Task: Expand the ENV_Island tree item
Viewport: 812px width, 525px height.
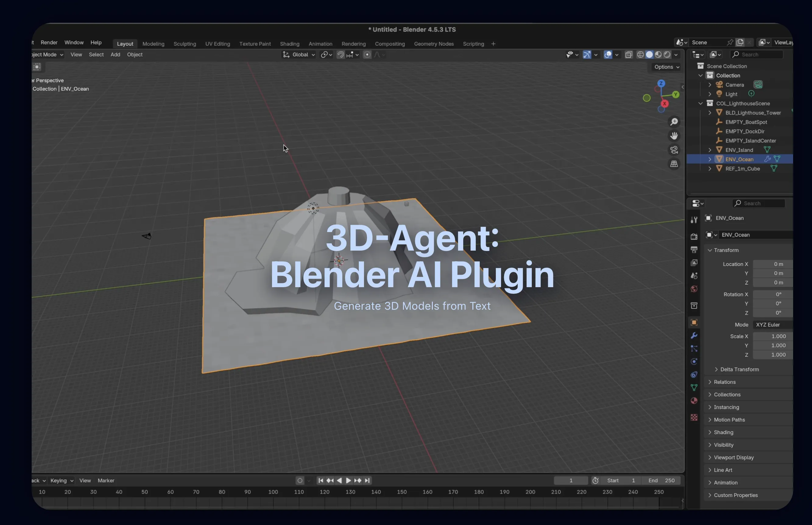Action: point(710,150)
